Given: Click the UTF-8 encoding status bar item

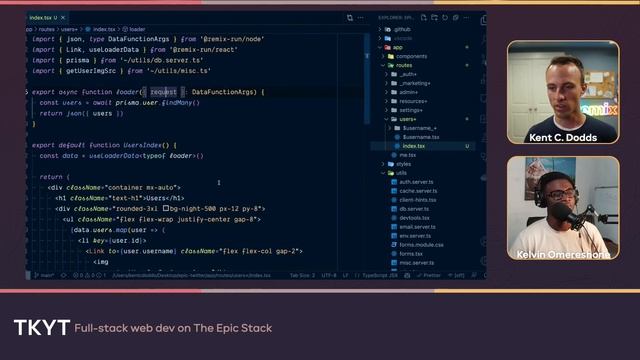Looking at the screenshot, I should coord(329,276).
